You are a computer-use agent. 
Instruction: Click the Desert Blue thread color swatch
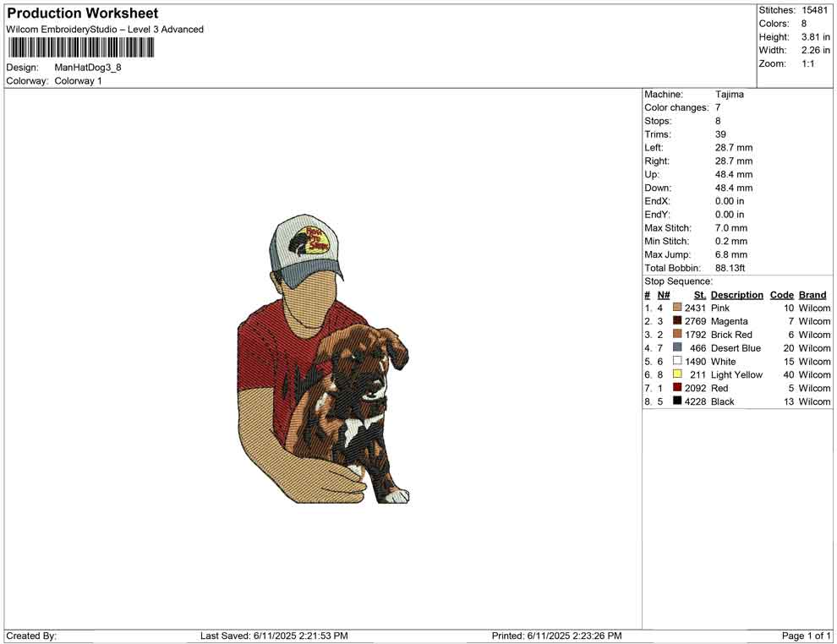677,347
